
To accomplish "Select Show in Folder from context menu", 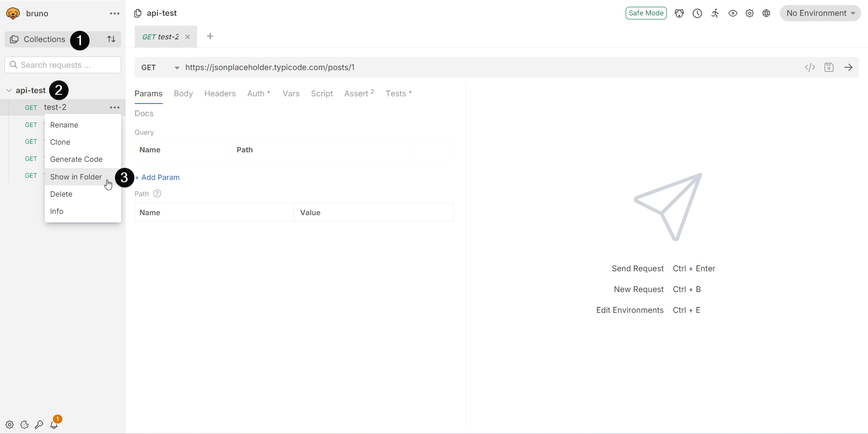I will pos(76,177).
